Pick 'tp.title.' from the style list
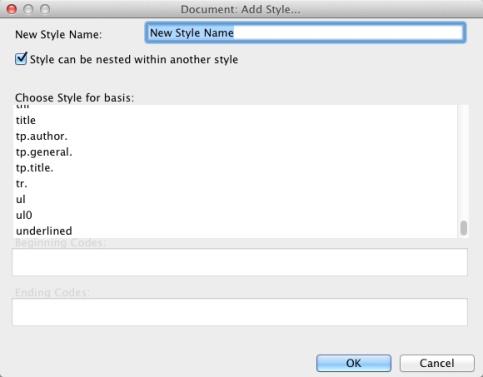The image size is (483, 377). [235, 168]
